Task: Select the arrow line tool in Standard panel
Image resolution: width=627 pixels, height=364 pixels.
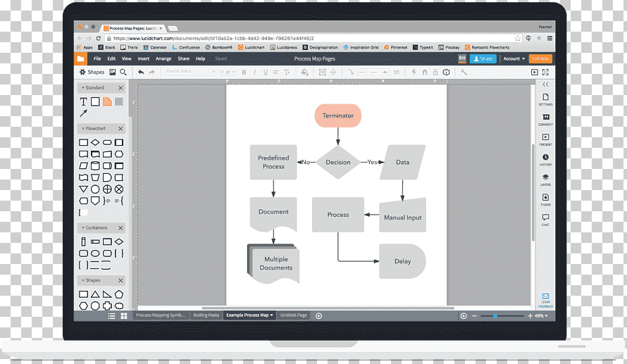Action: point(83,113)
